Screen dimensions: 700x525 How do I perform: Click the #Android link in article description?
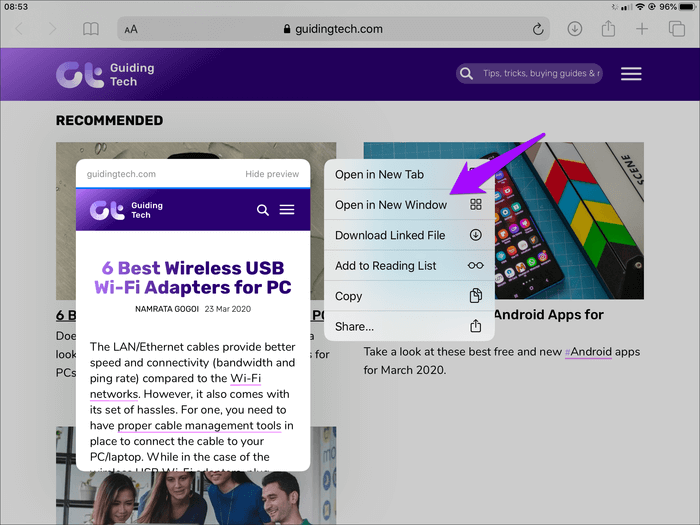[x=588, y=352]
